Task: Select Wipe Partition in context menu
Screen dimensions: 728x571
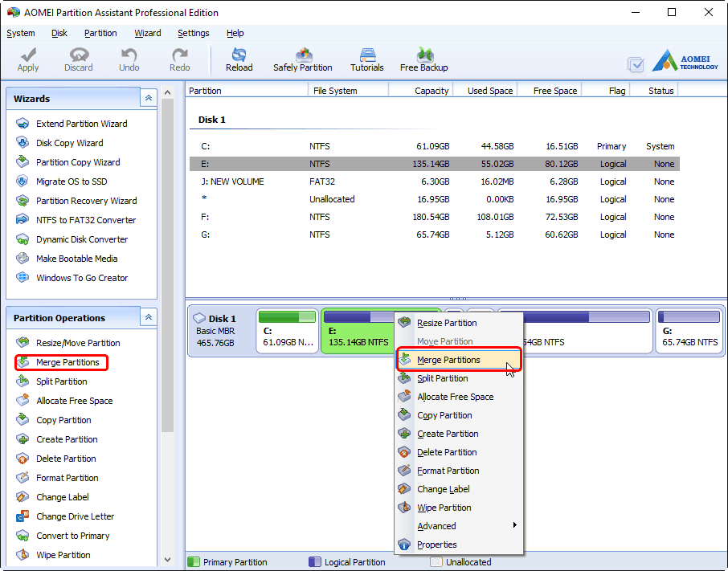Action: (459, 508)
